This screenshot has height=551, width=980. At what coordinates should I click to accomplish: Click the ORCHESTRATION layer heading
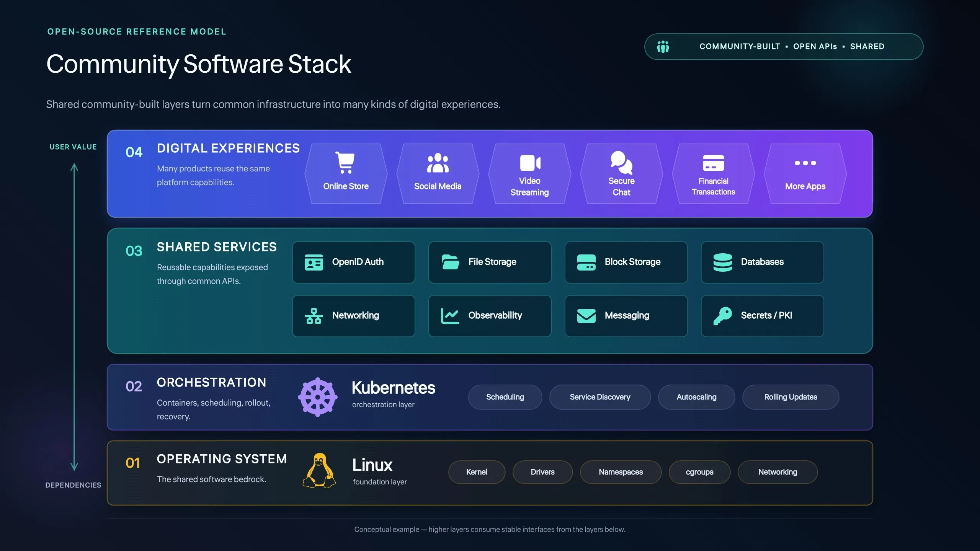(x=211, y=383)
